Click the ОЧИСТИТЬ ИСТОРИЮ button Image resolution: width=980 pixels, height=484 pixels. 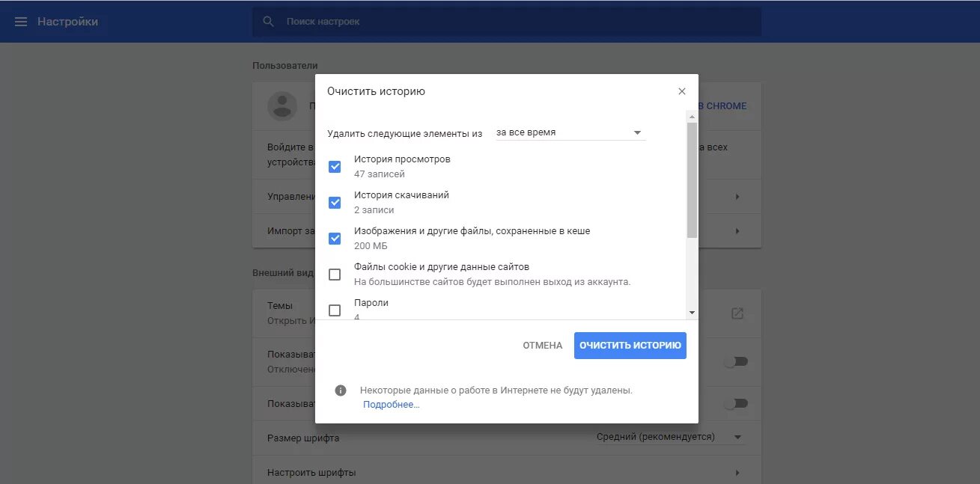pos(630,346)
